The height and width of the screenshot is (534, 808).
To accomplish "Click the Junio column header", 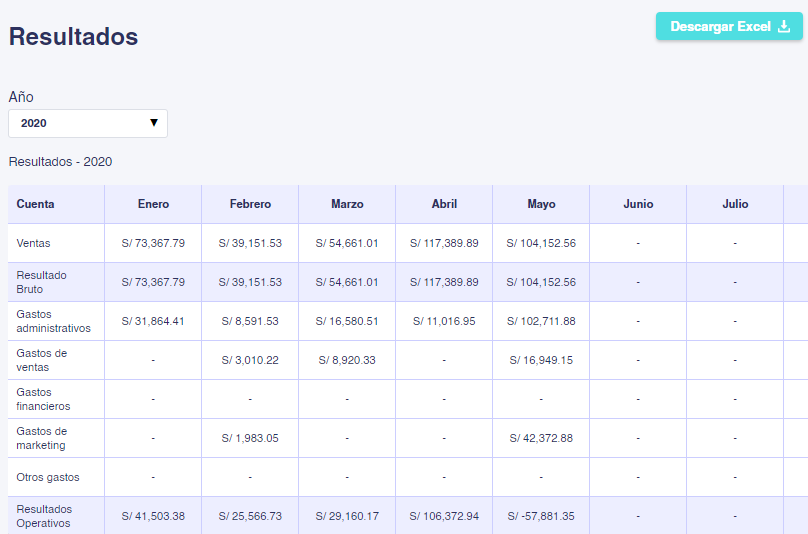I will 638,204.
